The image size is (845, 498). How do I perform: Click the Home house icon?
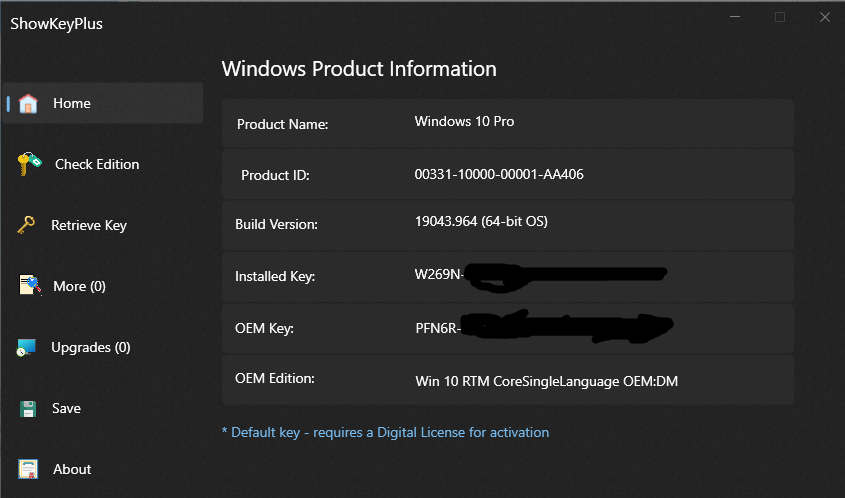tap(28, 104)
